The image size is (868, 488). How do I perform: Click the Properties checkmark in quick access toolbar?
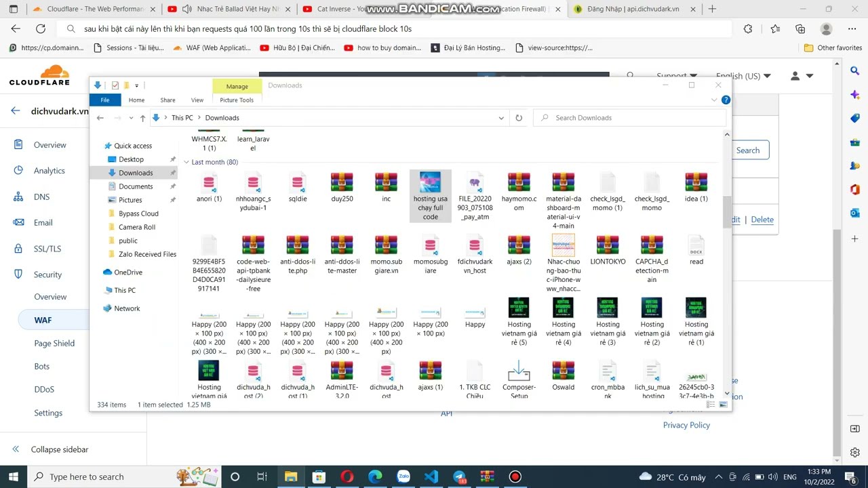(115, 85)
